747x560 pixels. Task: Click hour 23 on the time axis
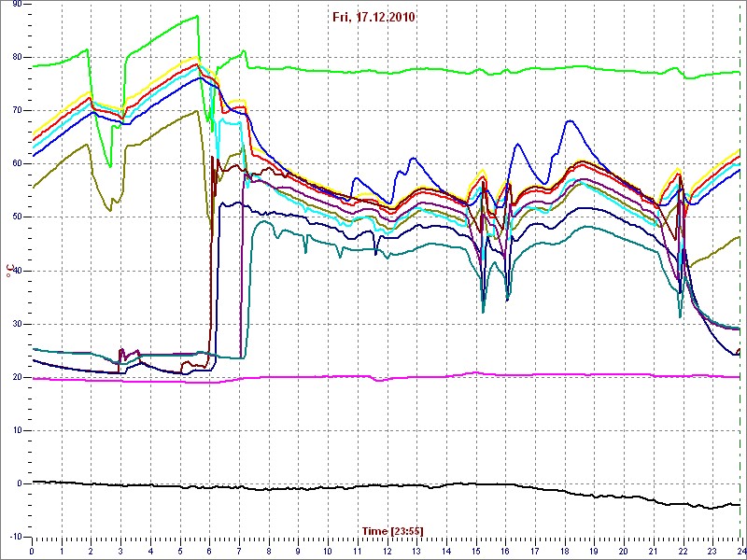coord(712,551)
